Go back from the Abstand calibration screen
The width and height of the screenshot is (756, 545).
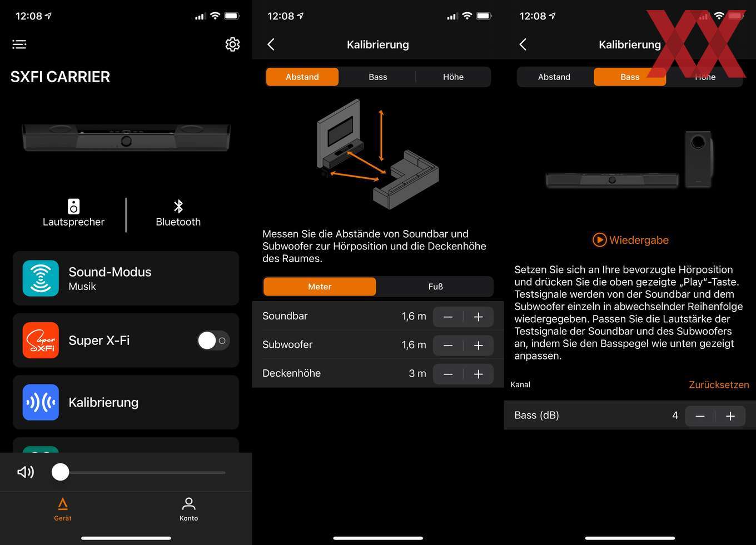pyautogui.click(x=271, y=44)
